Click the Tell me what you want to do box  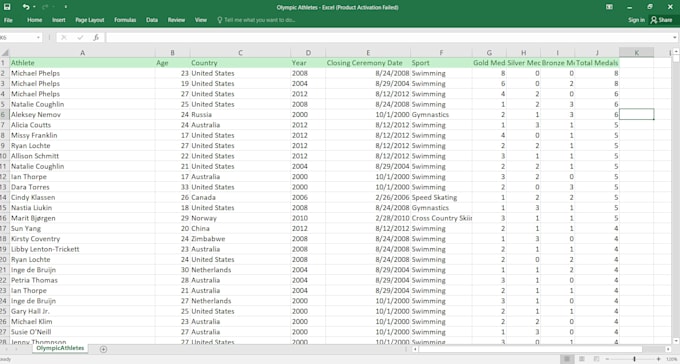pyautogui.click(x=256, y=20)
